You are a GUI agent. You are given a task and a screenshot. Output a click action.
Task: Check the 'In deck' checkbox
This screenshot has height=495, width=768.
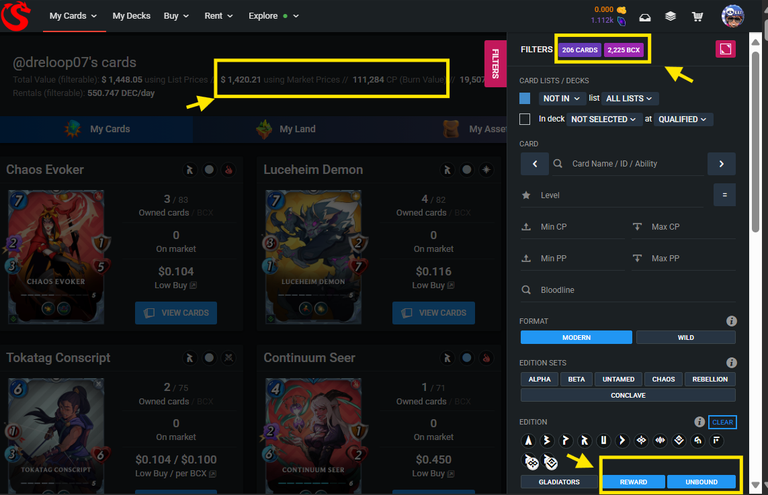(x=525, y=119)
